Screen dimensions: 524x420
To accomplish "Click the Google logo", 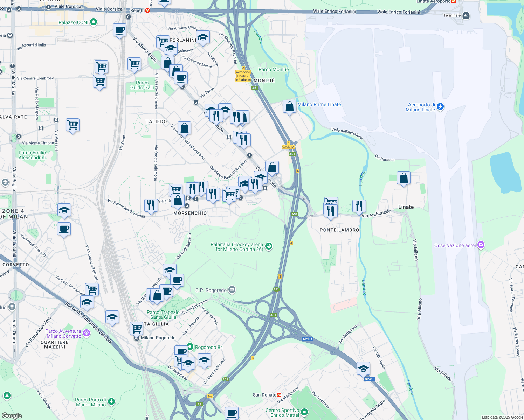I will [12, 415].
